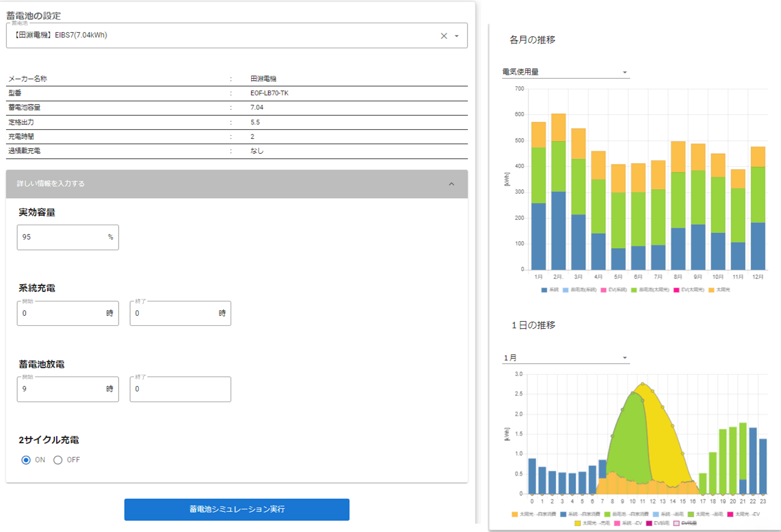Click the 各月の推移 heading
The width and height of the screenshot is (781, 532).
coord(532,40)
